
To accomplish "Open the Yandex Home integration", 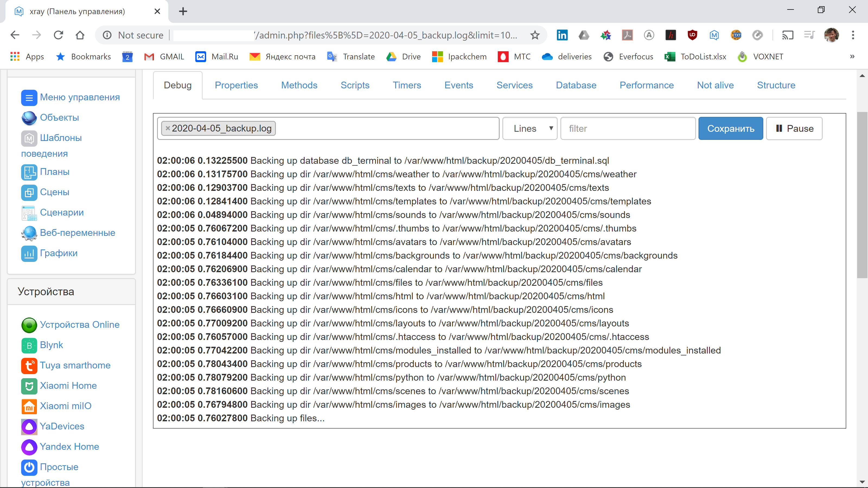I will click(69, 446).
